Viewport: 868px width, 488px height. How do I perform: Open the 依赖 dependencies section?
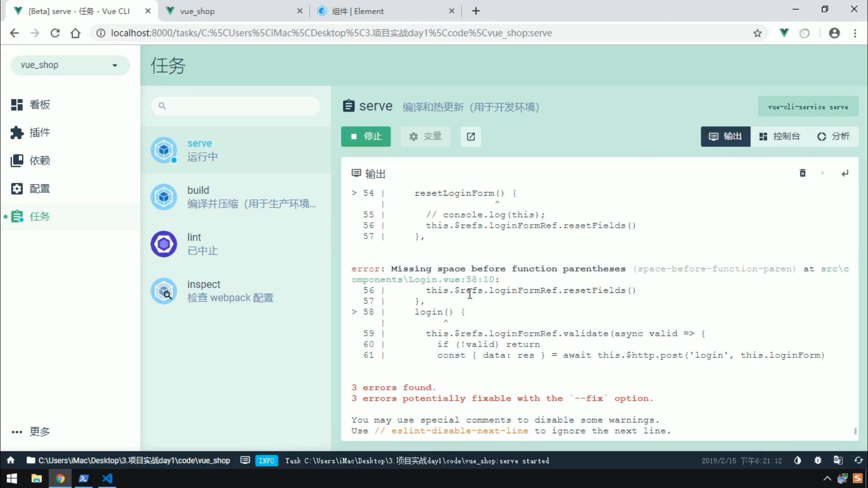coord(70,161)
